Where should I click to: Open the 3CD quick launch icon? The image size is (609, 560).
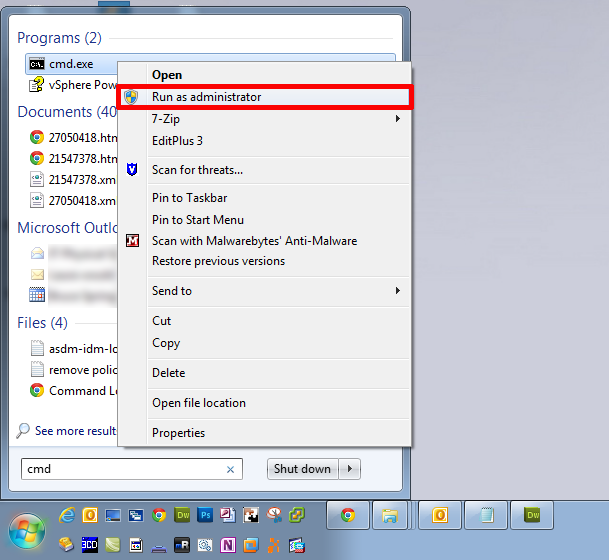[90, 545]
